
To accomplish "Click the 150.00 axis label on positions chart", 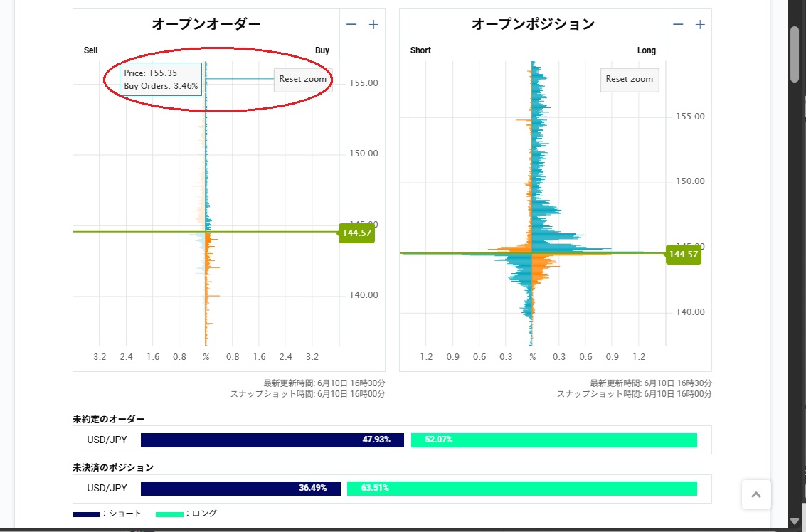I will click(690, 181).
